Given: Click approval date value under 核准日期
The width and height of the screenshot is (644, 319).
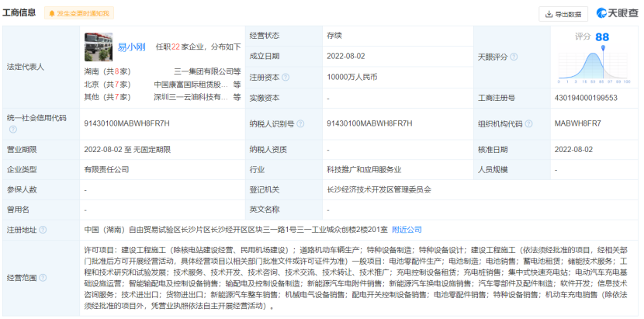Looking at the screenshot, I should pos(573,150).
